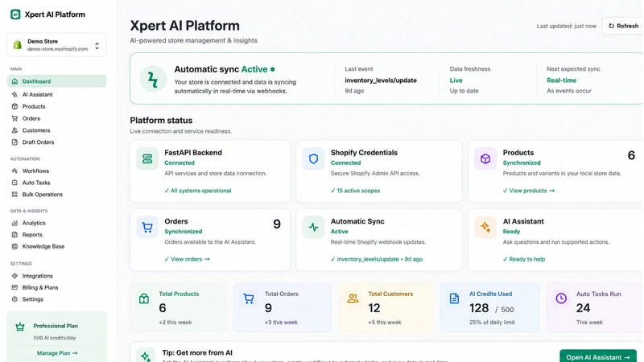Open Dashboard in the sidebar

coord(56,81)
